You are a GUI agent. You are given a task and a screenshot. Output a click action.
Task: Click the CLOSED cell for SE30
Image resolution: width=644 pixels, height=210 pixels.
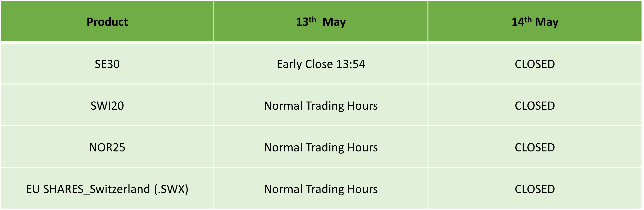(x=535, y=64)
